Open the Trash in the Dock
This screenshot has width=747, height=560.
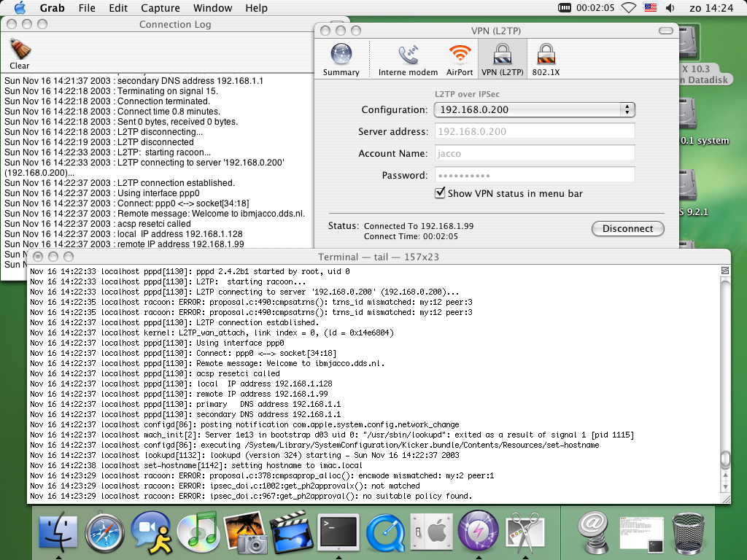689,532
